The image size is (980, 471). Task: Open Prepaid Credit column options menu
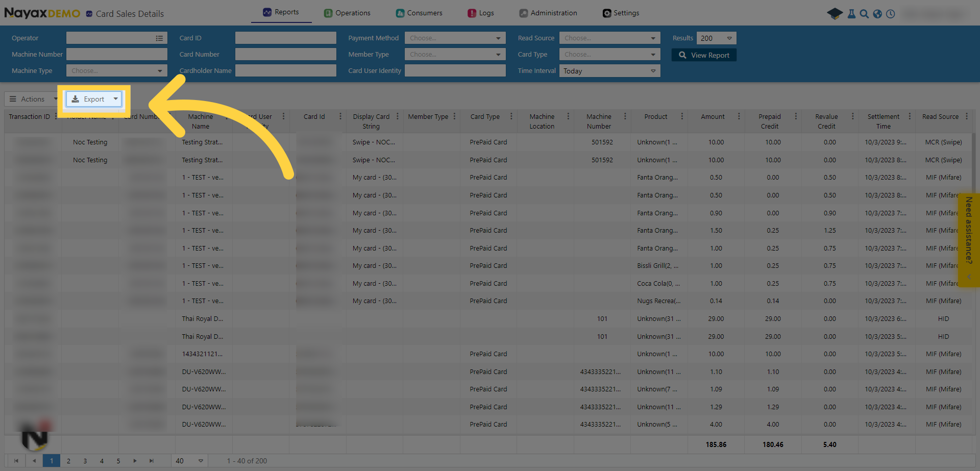[x=796, y=116]
